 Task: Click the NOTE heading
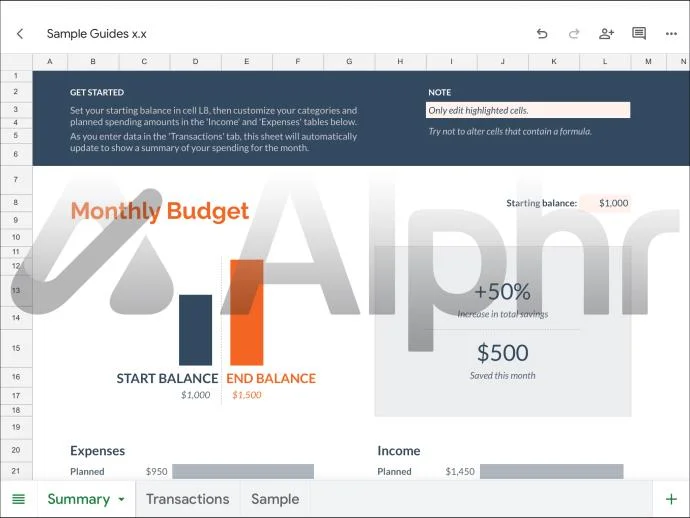[x=440, y=92]
